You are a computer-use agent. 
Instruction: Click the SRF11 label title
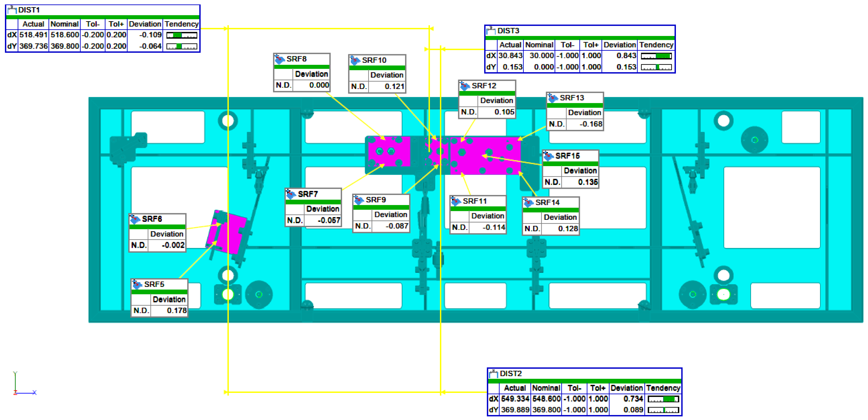tap(474, 201)
